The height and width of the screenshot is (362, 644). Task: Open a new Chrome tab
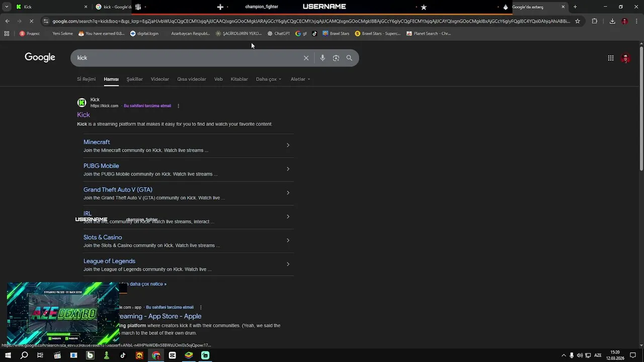tap(575, 7)
